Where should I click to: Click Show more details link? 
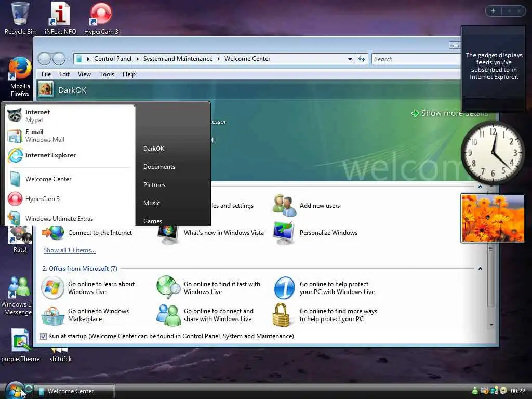coord(449,113)
